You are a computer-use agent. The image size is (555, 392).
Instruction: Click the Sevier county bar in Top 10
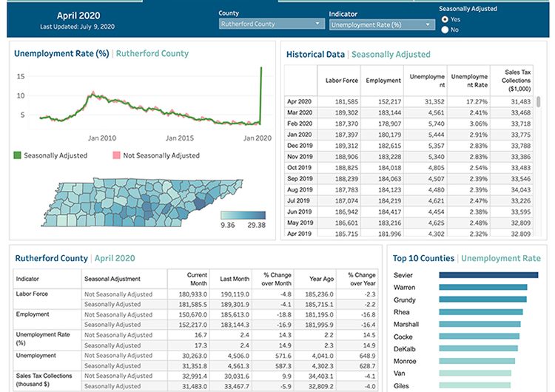[x=489, y=275]
